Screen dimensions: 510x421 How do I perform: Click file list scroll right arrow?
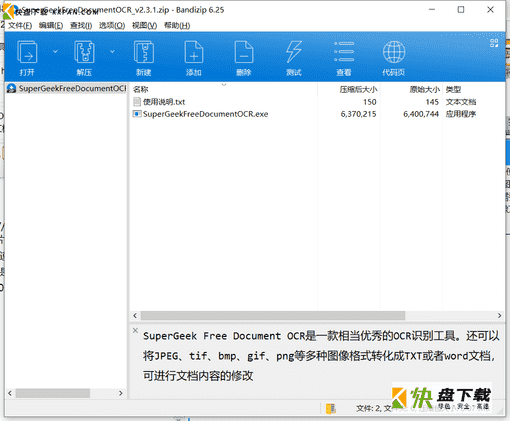tap(499, 315)
